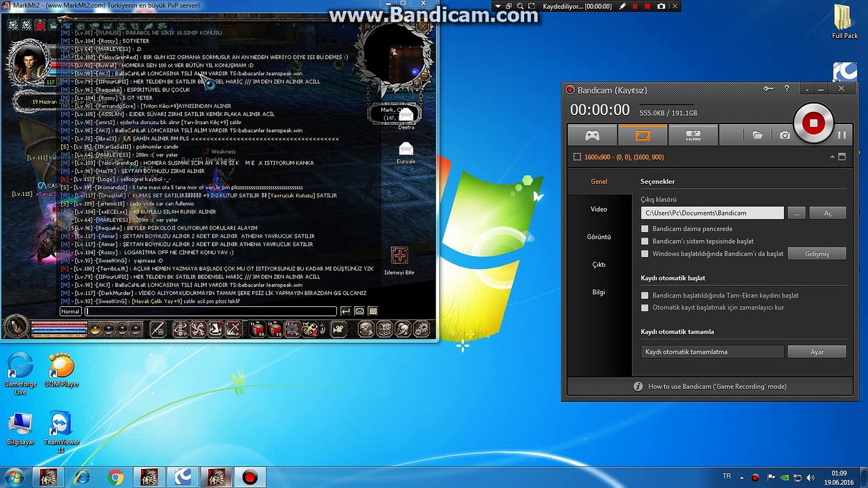Open the Full Pack desktop folder
Screen dimensions: 868x488
click(845, 21)
